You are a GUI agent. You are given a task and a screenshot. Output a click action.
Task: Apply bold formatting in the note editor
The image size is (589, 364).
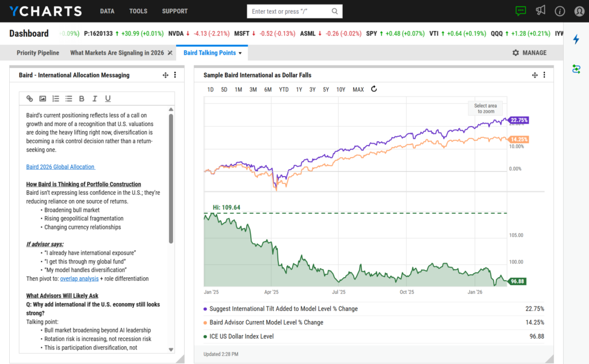coord(81,98)
